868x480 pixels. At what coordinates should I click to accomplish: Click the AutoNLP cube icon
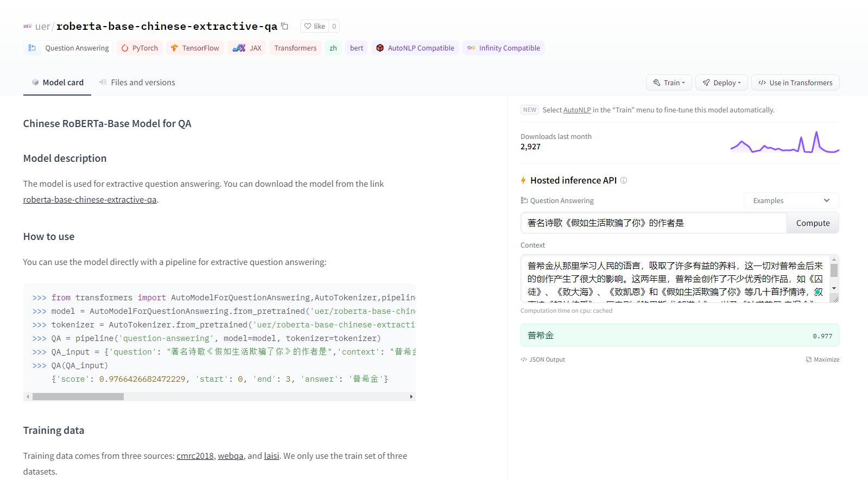(x=380, y=48)
